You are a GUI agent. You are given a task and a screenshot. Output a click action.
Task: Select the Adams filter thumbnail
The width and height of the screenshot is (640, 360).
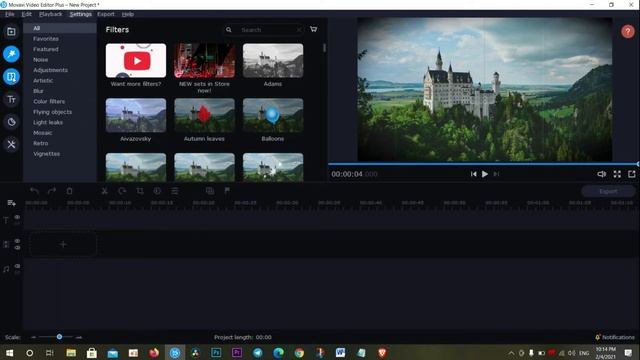coord(273,60)
